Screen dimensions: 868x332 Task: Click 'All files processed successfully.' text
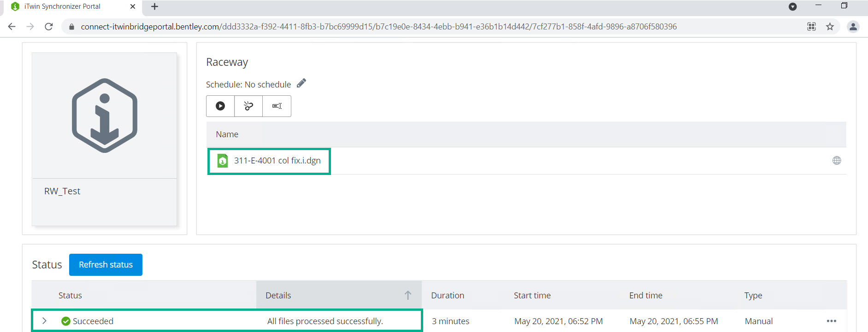[325, 321]
